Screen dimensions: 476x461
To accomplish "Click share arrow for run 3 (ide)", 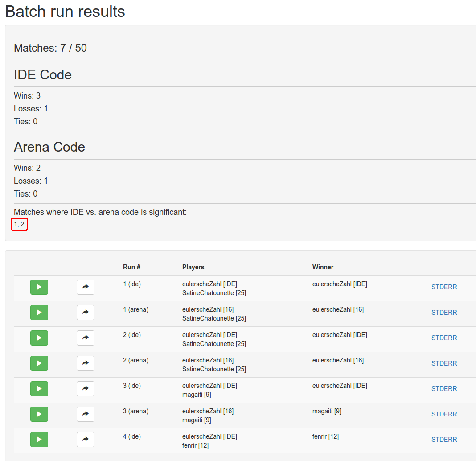I will (86, 389).
